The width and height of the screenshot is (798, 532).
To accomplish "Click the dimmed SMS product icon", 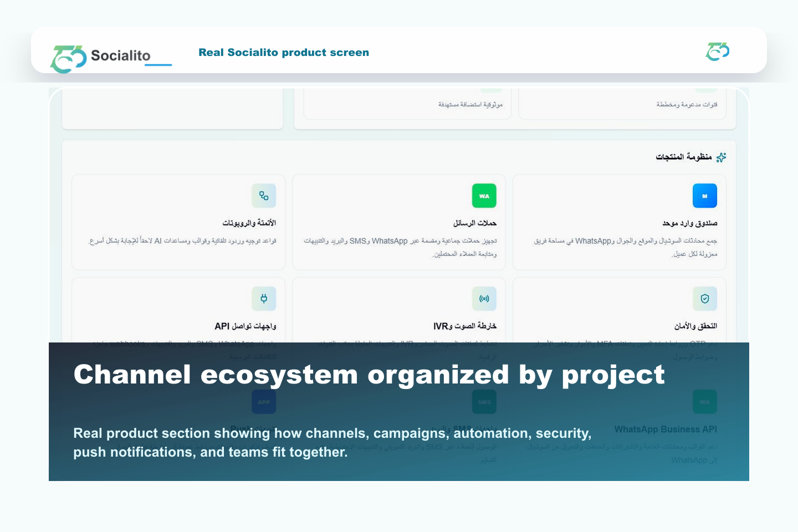I will coord(484,402).
